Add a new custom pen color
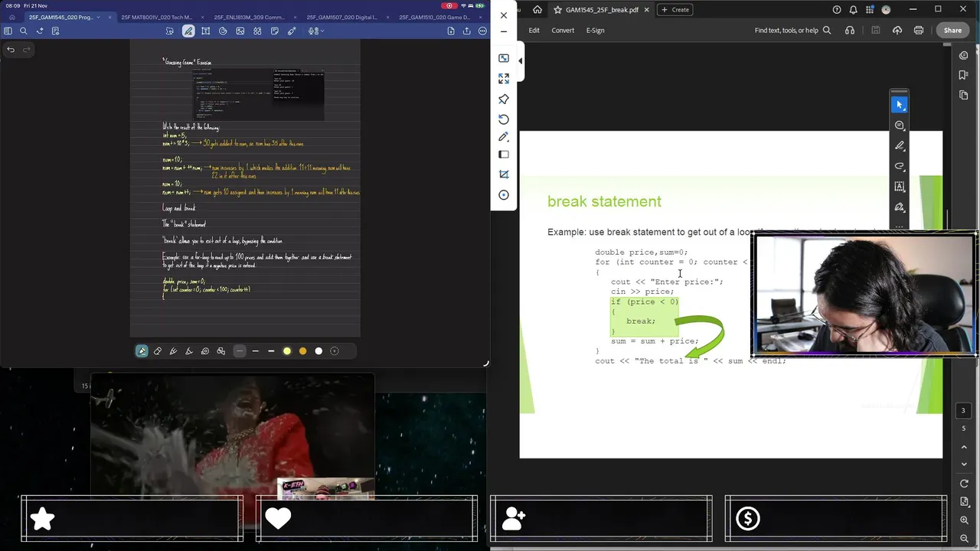This screenshot has height=551, width=980. tap(335, 351)
